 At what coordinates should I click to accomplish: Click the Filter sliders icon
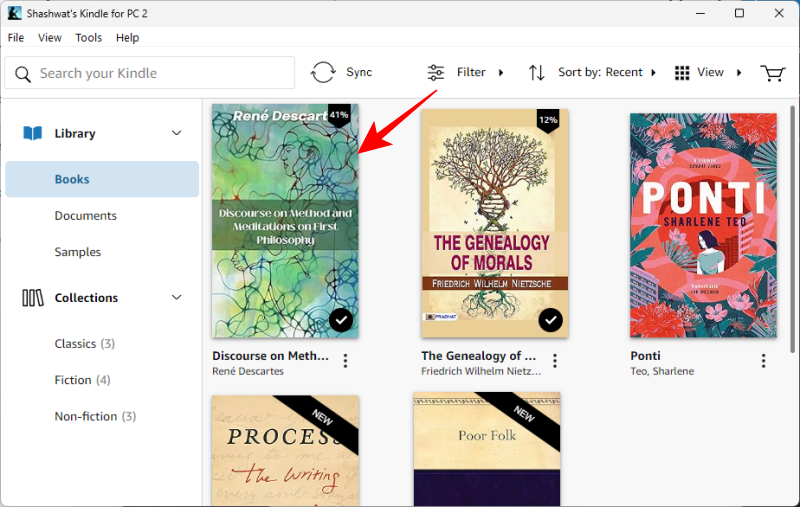coord(436,72)
